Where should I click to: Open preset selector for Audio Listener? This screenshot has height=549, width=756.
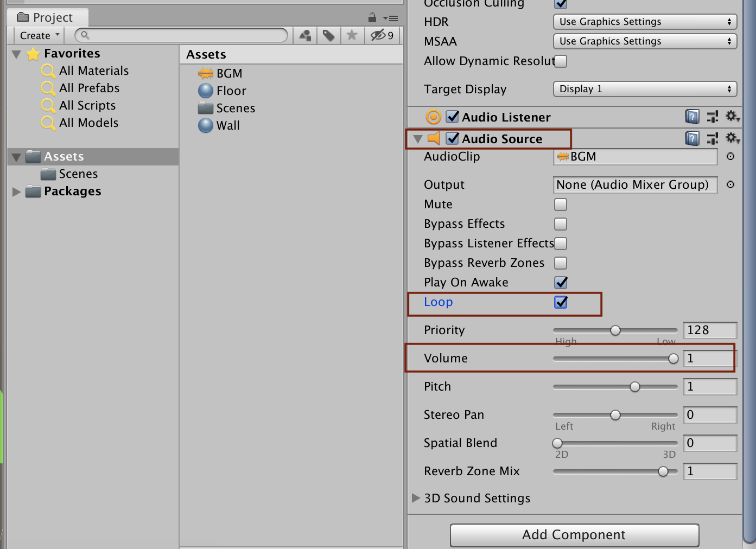point(713,117)
